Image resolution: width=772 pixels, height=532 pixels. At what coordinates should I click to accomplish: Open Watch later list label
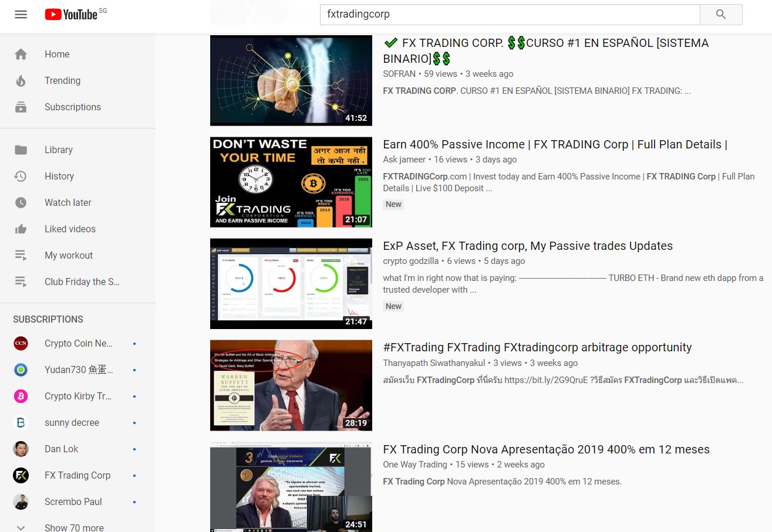coord(68,202)
